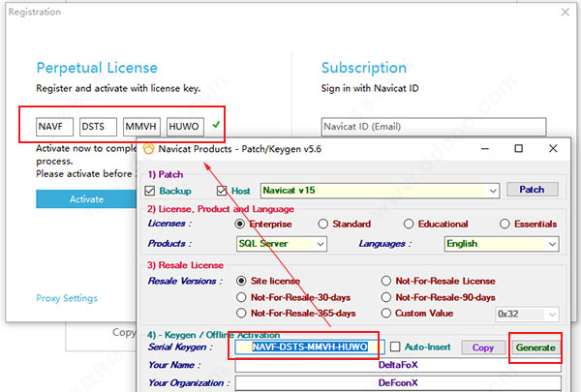Click 'Sign in with Navicat ID' text
The image size is (581, 392).
370,88
